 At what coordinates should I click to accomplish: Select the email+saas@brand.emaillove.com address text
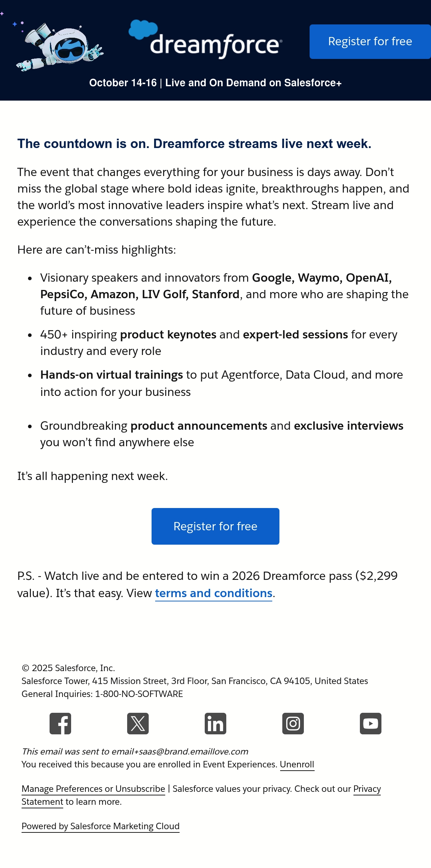click(180, 751)
